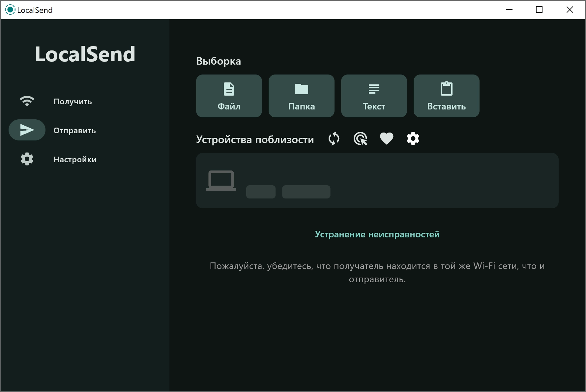Click the refresh nearby devices icon
Screen dimensions: 586x392
(334, 139)
